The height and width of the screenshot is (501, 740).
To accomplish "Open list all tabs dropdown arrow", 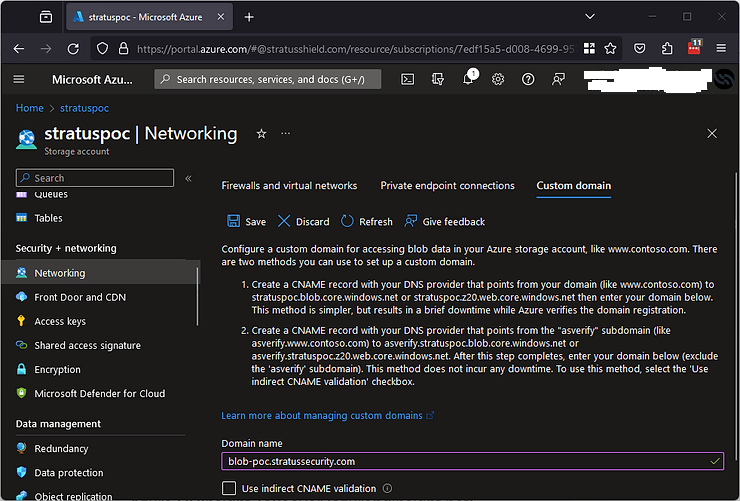I will (x=589, y=17).
